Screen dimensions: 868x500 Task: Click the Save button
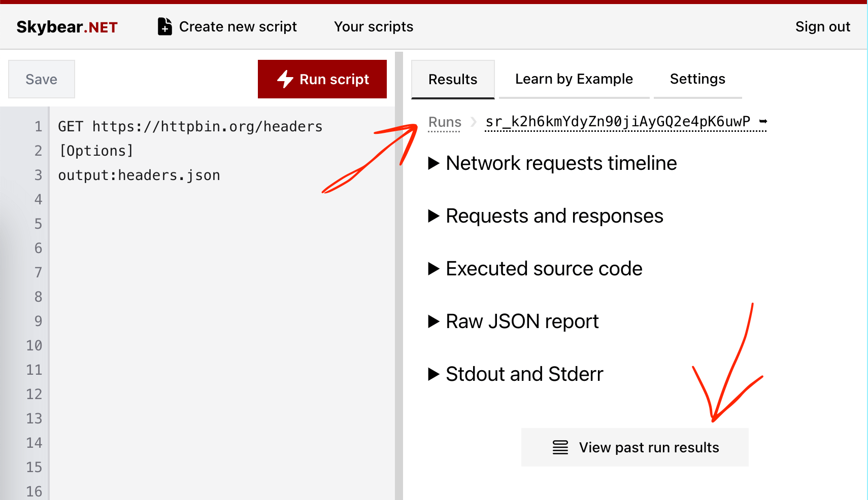pyautogui.click(x=41, y=79)
